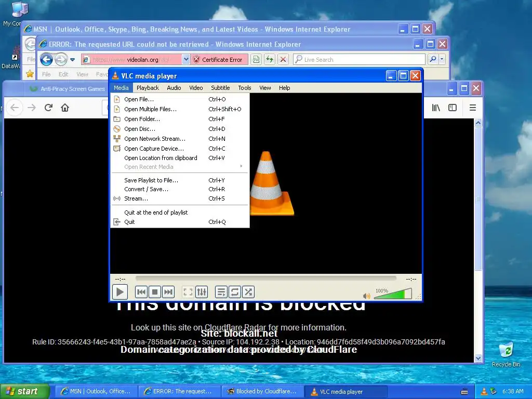Image resolution: width=532 pixels, height=399 pixels.
Task: Toggle VLC fullscreen mode button
Action: (188, 292)
